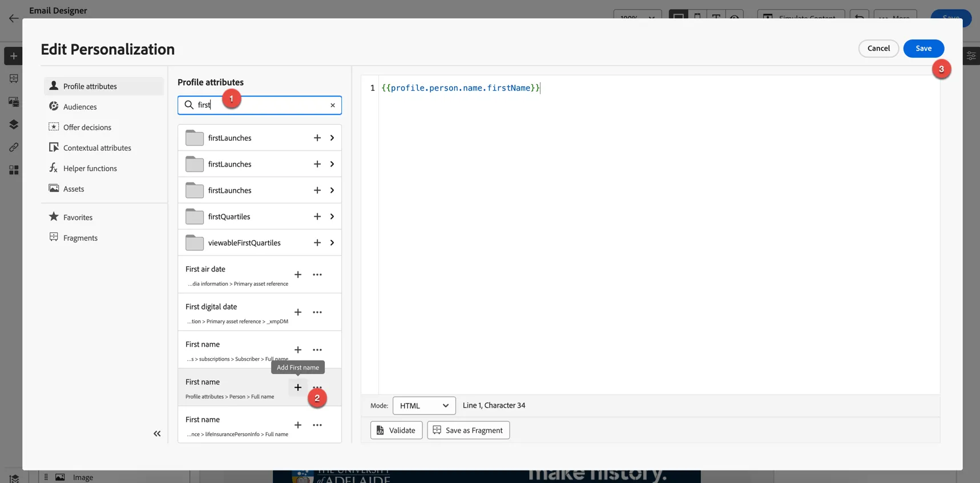Viewport: 980px width, 483px height.
Task: Show the Fragments list
Action: coord(103,238)
